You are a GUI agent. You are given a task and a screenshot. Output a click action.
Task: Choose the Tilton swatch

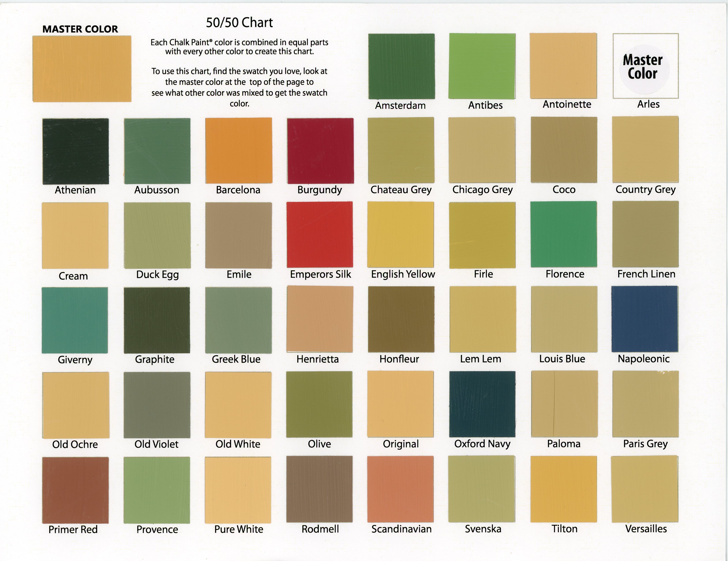[x=564, y=489]
